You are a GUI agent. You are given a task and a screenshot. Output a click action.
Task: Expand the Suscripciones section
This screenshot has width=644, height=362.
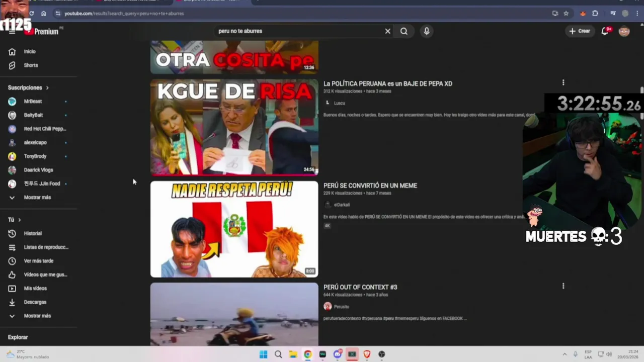coord(28,87)
